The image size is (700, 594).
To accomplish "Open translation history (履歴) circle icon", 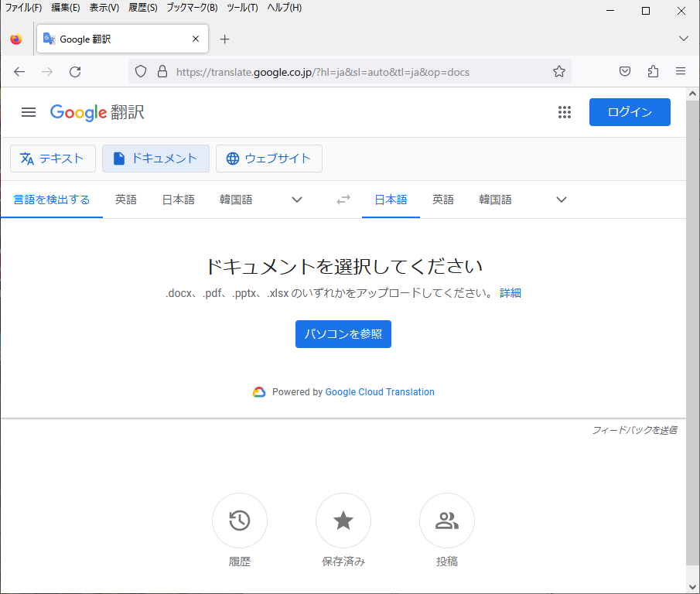I will (240, 521).
